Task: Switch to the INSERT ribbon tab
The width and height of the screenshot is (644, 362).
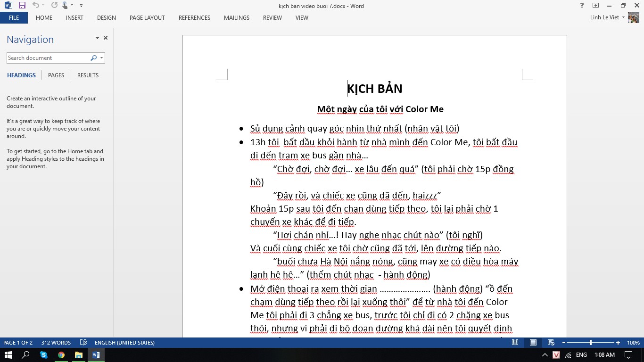Action: [x=74, y=18]
